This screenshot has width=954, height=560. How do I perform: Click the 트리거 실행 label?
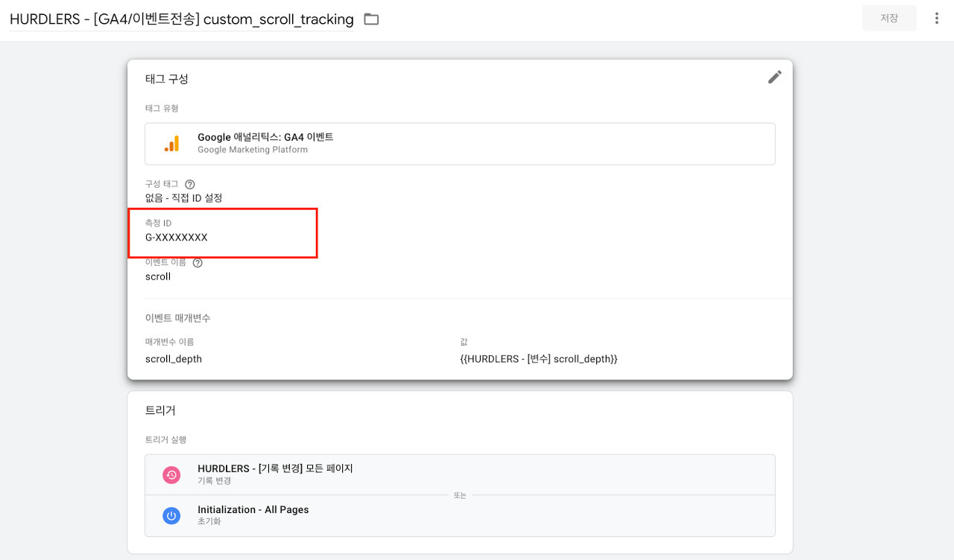pyautogui.click(x=165, y=440)
